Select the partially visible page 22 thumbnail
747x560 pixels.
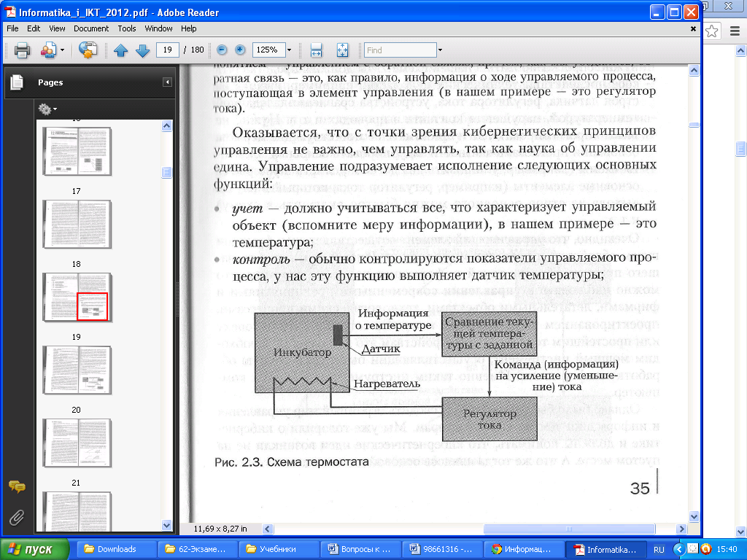click(77, 511)
